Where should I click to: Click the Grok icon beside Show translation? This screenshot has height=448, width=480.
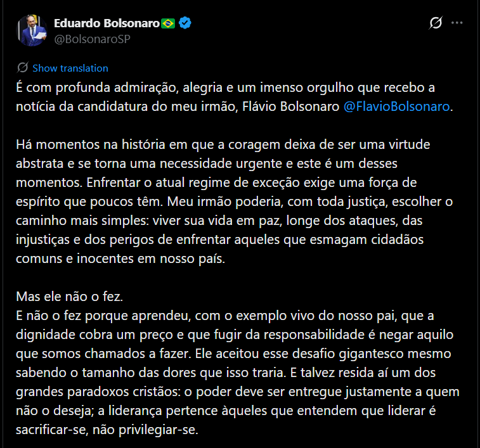click(x=23, y=68)
